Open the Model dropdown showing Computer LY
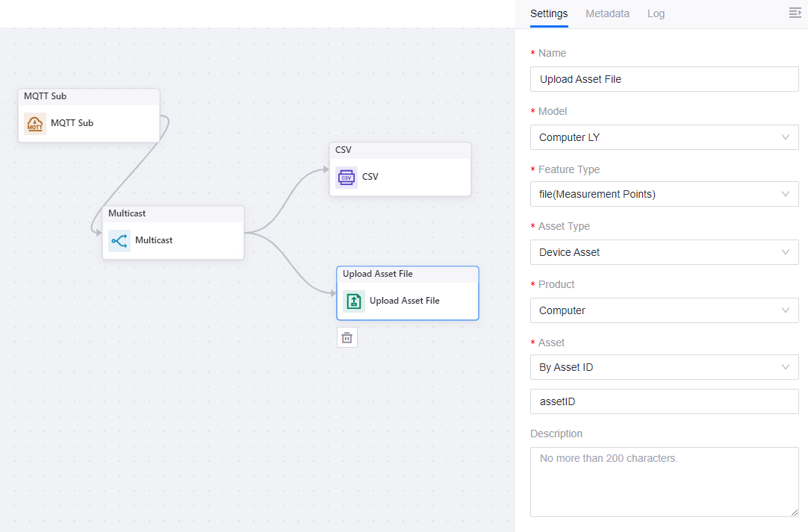808x532 pixels. coord(664,137)
